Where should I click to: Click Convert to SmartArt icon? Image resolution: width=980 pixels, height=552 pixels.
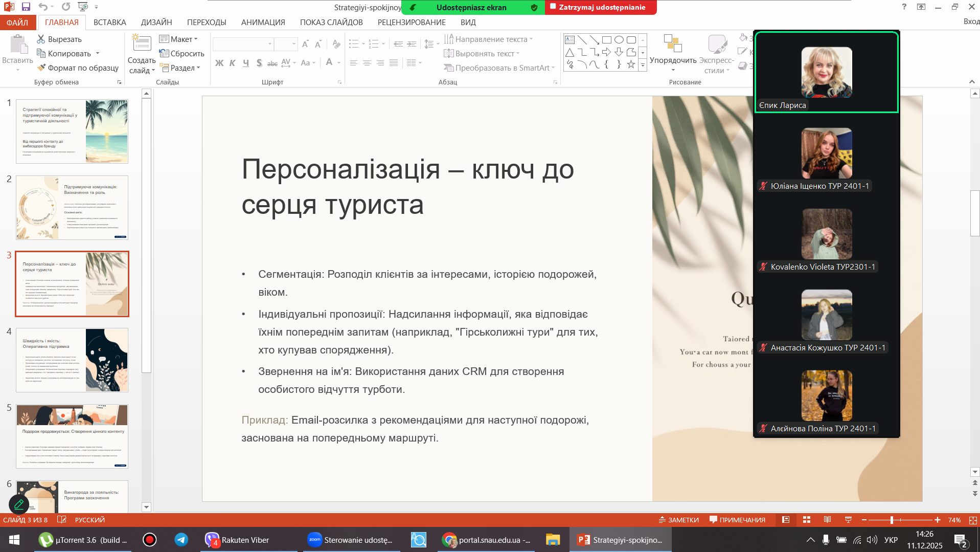[448, 68]
